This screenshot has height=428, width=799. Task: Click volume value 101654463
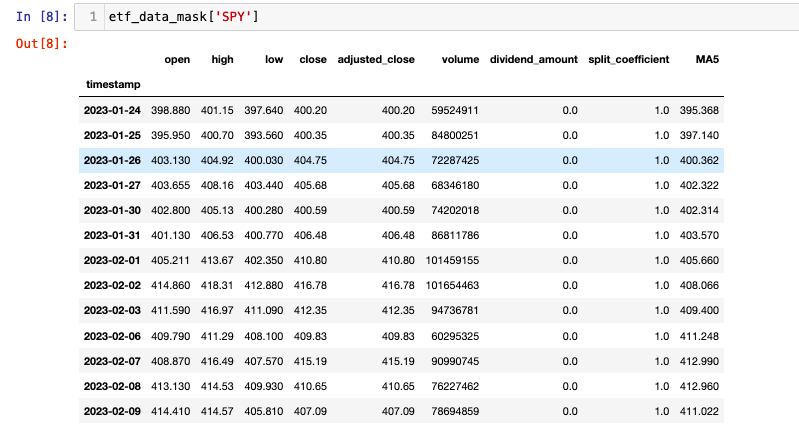click(x=452, y=285)
